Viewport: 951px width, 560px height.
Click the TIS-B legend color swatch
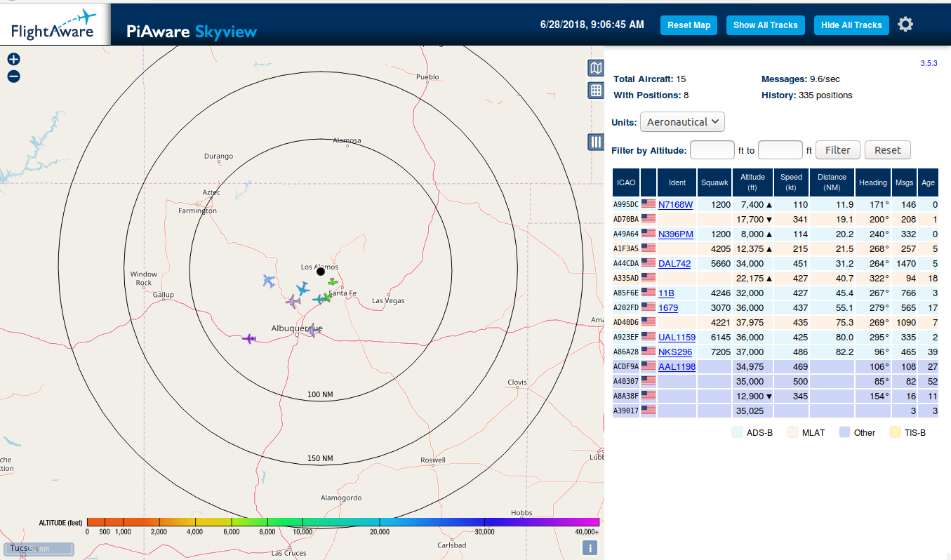coord(895,432)
